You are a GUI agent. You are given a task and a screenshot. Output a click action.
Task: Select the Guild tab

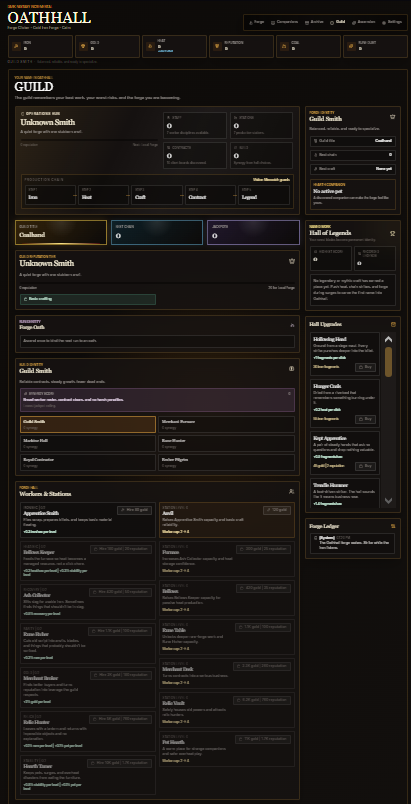[338, 23]
